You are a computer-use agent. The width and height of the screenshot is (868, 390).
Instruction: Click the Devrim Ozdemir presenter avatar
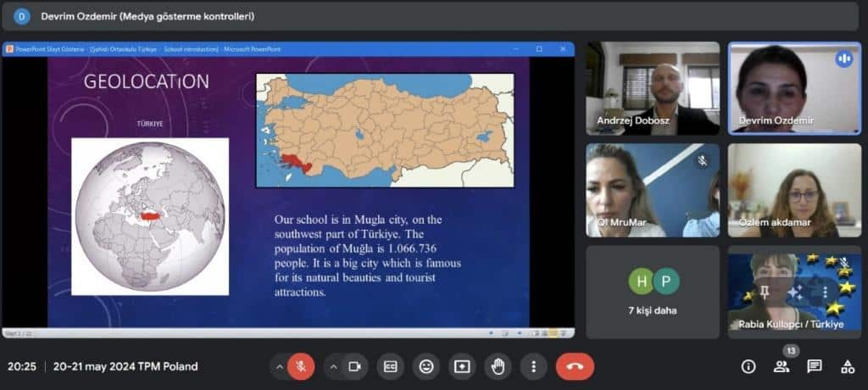[x=22, y=16]
